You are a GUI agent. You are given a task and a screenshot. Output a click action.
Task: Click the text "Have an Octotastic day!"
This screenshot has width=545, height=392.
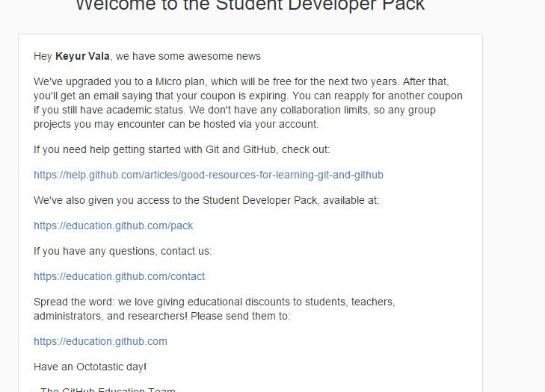[90, 367]
